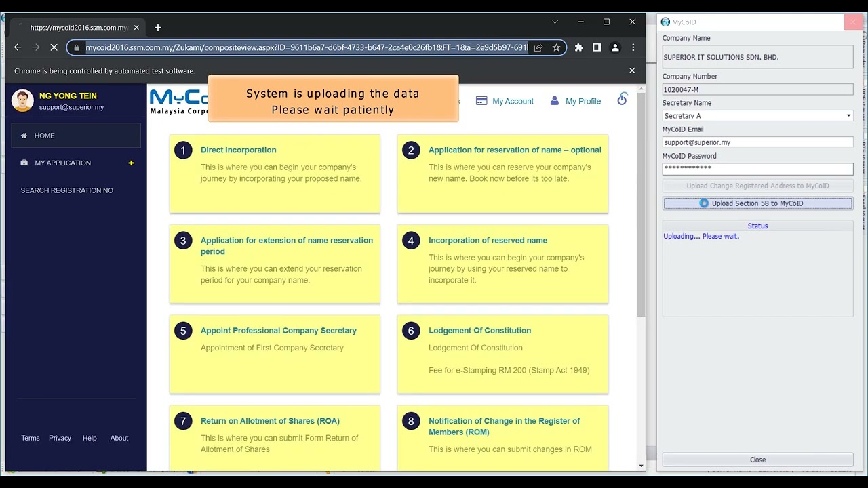Click the support@superior.my text in sidebar
868x488 pixels.
tap(71, 107)
